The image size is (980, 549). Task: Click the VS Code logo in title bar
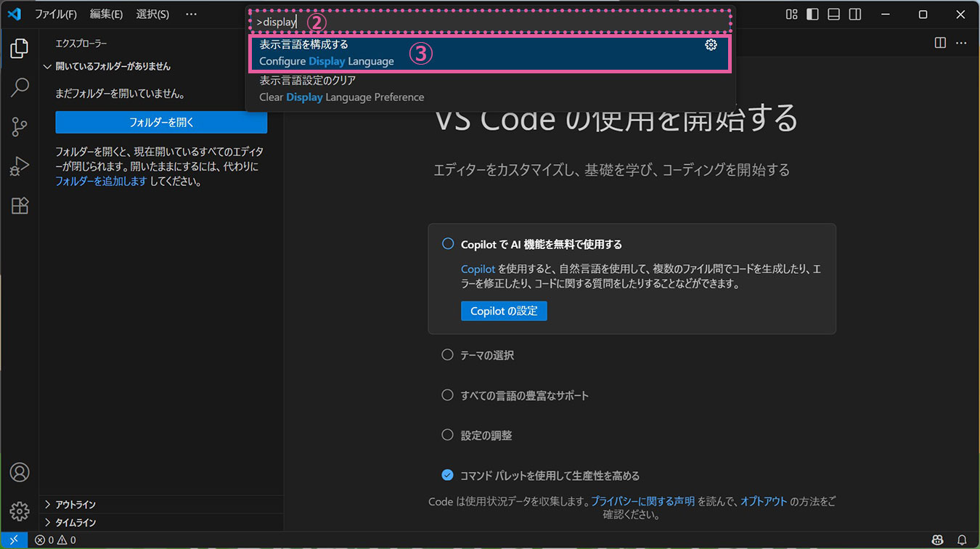14,14
